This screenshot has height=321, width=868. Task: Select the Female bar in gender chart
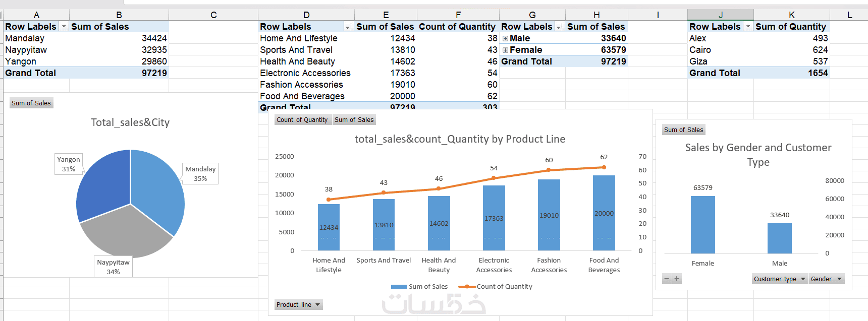pyautogui.click(x=702, y=225)
